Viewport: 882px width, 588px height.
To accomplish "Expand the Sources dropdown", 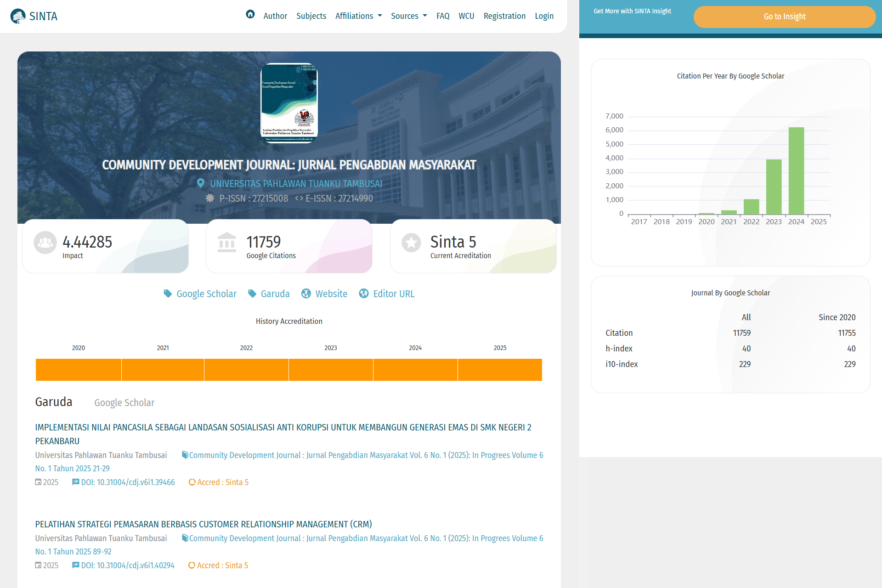I will tap(409, 16).
